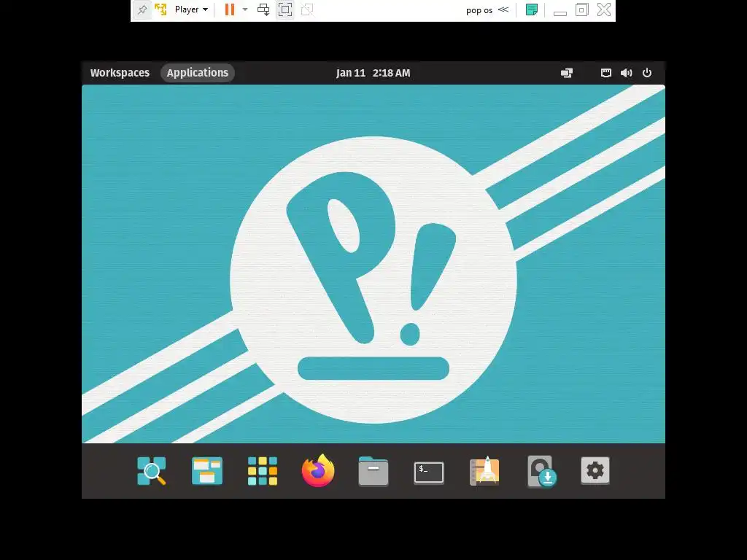The image size is (747, 560).
Task: Open Pop!_Shop rocket icon in dock
Action: coord(484,471)
